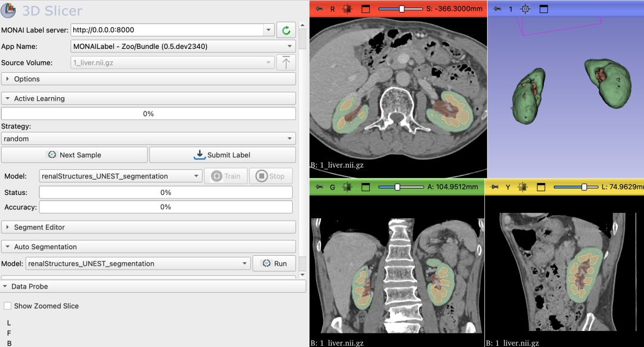Upload source volume with arrow icon
This screenshot has width=644, height=347.
point(286,63)
